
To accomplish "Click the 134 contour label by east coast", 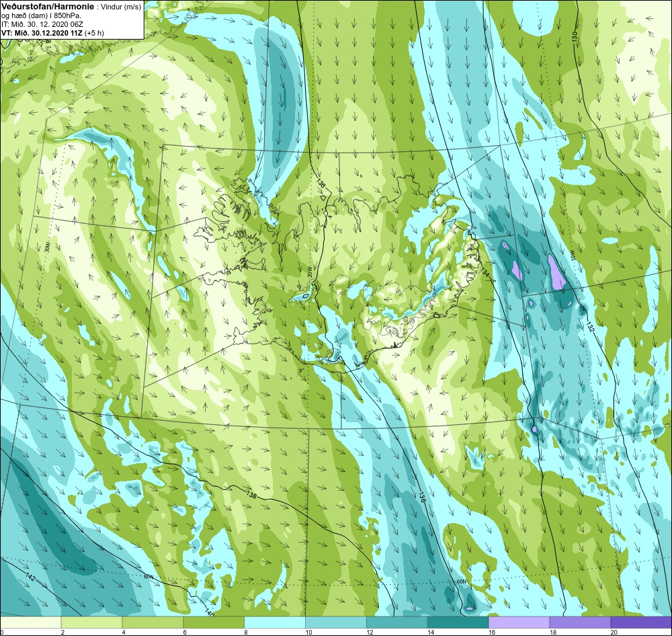I will point(485,272).
